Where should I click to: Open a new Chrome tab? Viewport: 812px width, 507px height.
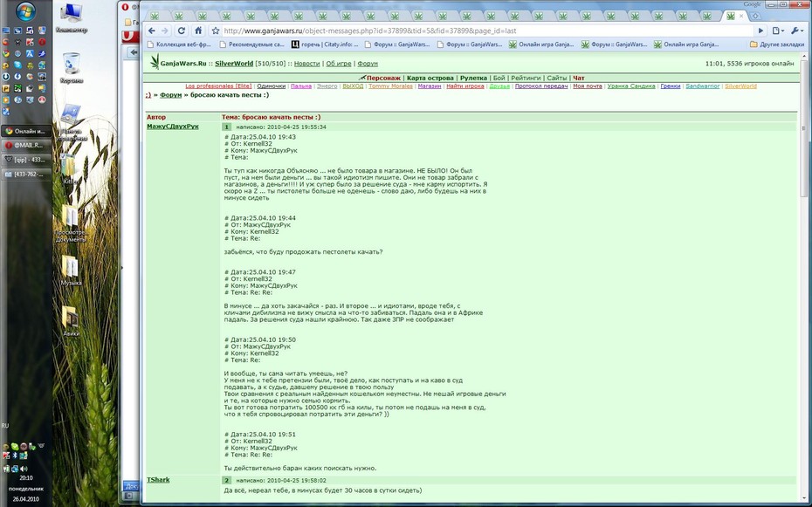[x=755, y=16]
